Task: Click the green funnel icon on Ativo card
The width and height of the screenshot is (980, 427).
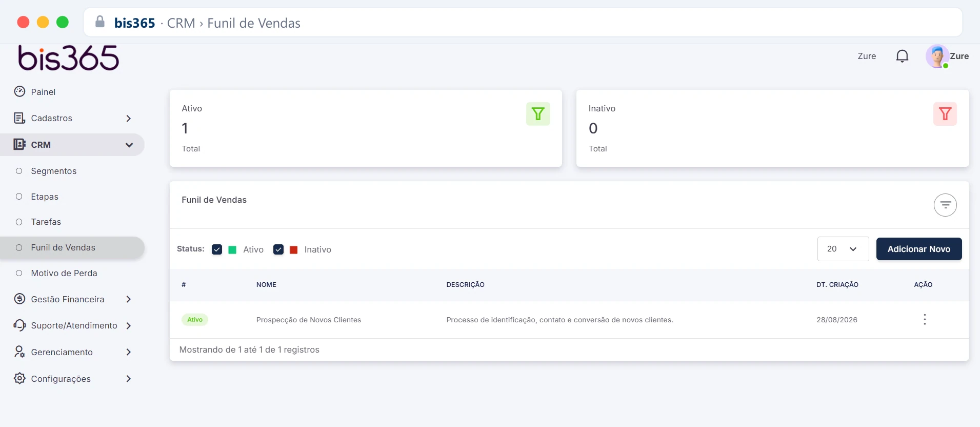Action: point(538,114)
